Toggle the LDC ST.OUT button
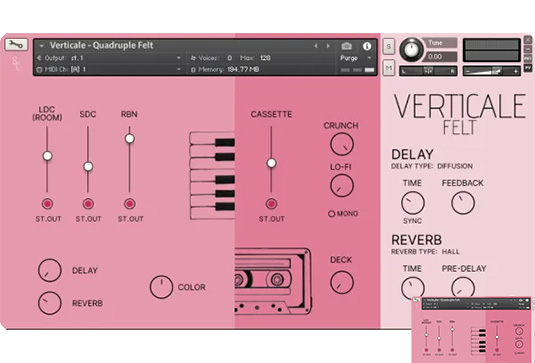The height and width of the screenshot is (363, 535). click(x=47, y=204)
